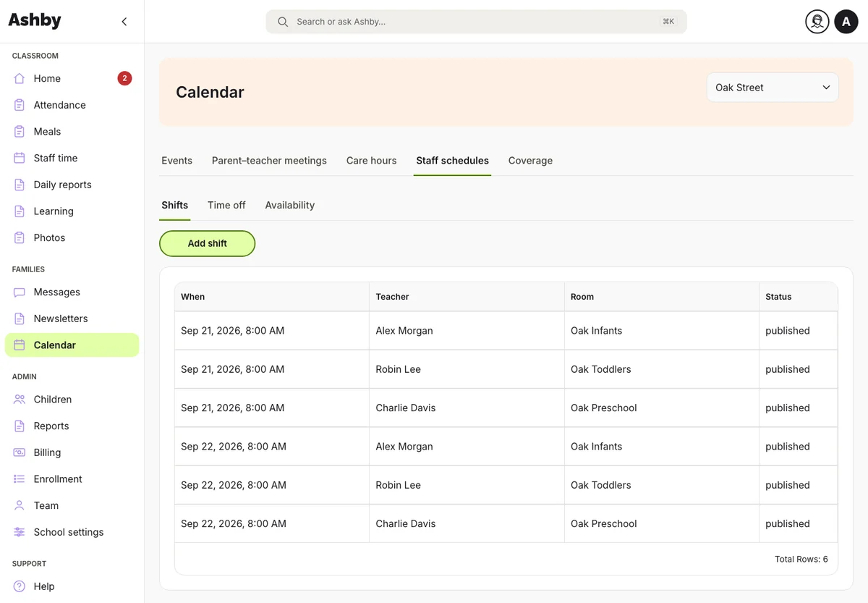The width and height of the screenshot is (868, 603).
Task: Open Home from the sidebar
Action: click(72, 78)
